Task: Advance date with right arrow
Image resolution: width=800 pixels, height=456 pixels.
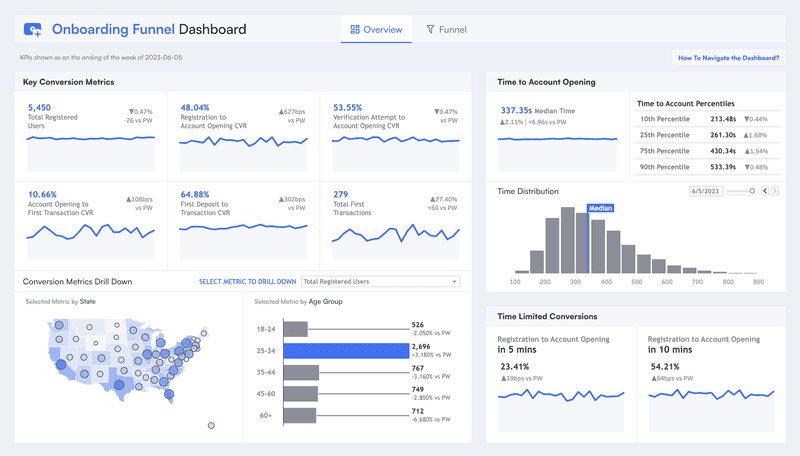Action: click(774, 191)
